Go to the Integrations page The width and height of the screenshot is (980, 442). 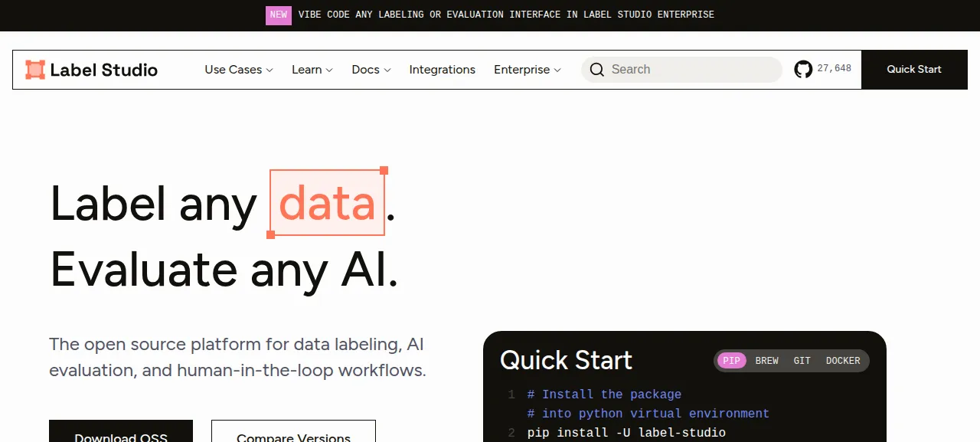pyautogui.click(x=443, y=70)
